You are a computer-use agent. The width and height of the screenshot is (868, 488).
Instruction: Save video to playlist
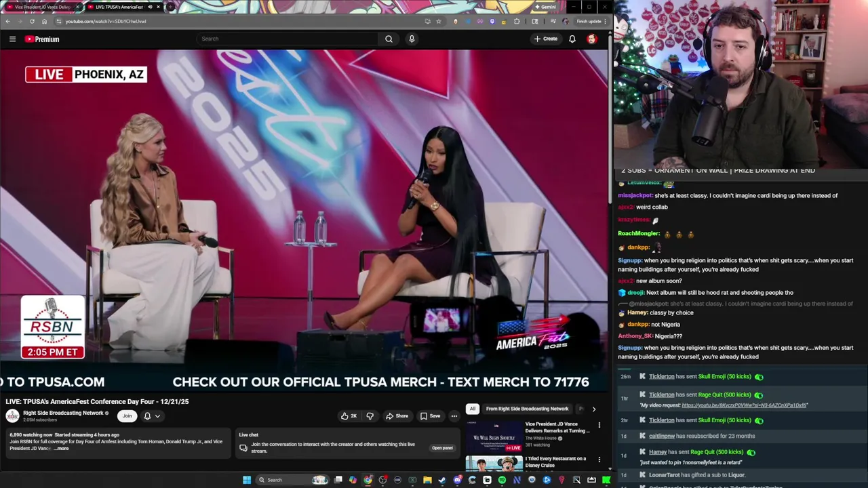[430, 416]
